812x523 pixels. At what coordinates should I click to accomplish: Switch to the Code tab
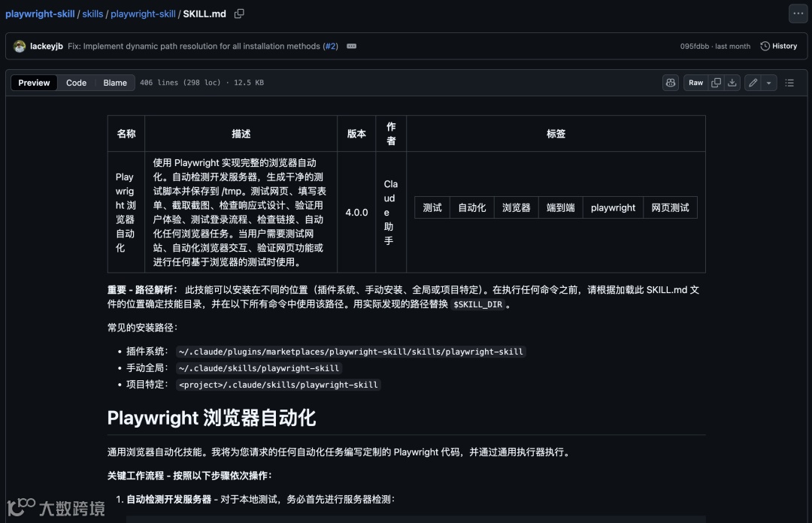76,83
